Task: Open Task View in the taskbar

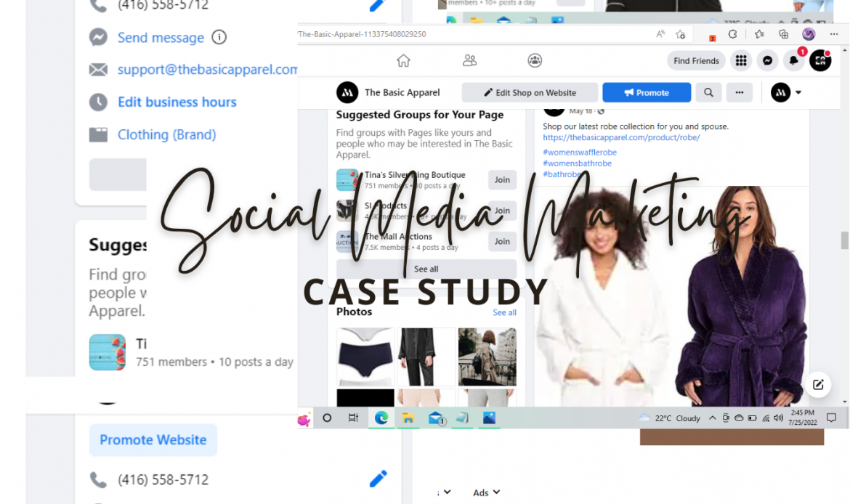Action: pyautogui.click(x=354, y=418)
